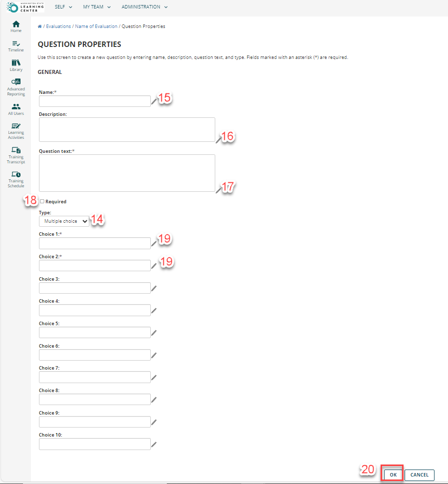This screenshot has height=484, width=448.
Task: Click the OK button
Action: [393, 475]
